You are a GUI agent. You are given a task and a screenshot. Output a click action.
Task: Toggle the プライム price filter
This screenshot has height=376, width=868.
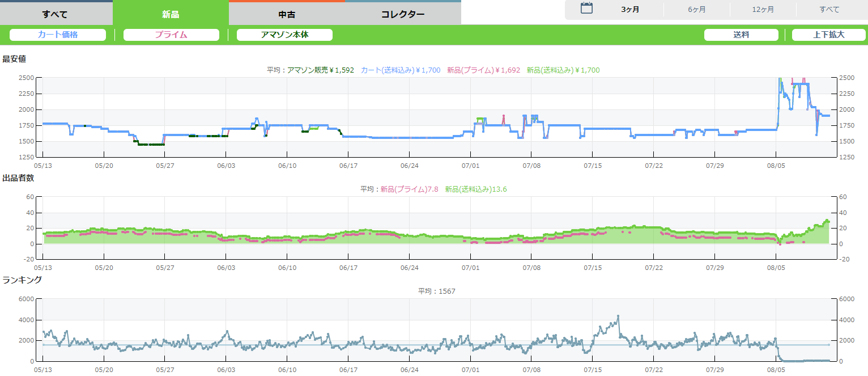point(171,35)
